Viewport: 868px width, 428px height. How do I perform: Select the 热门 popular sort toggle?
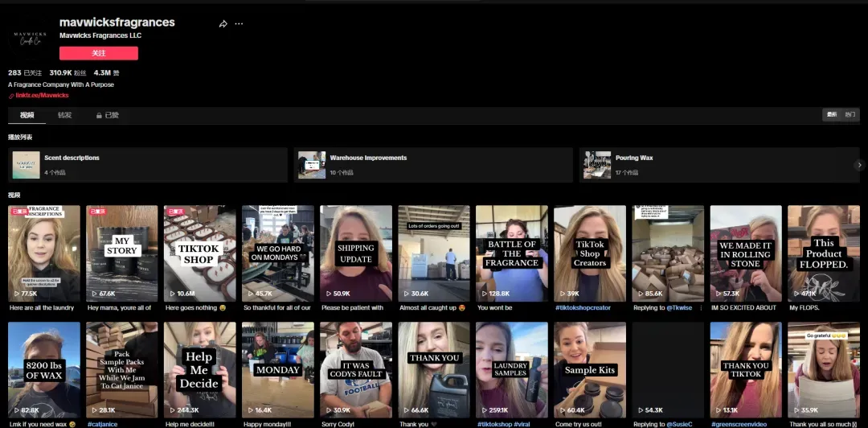tap(850, 115)
